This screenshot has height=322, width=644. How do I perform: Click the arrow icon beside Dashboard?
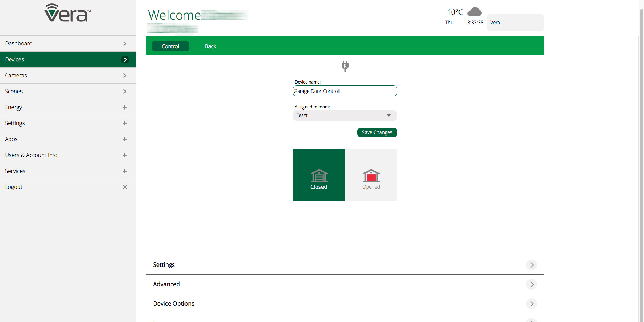click(125, 44)
